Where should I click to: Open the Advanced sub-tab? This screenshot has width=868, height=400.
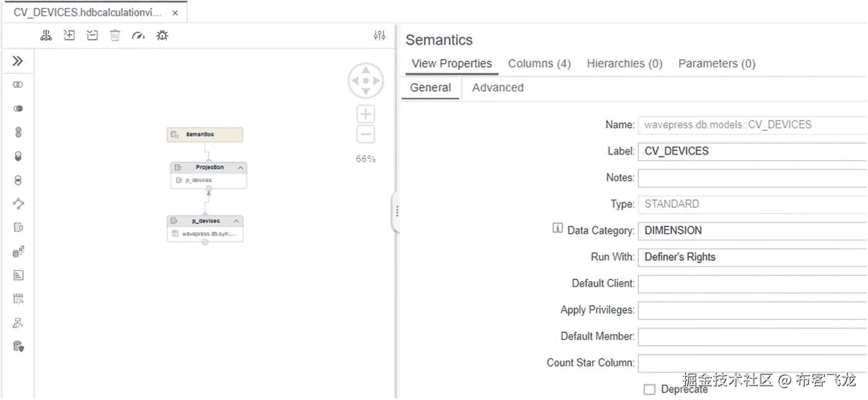click(498, 88)
